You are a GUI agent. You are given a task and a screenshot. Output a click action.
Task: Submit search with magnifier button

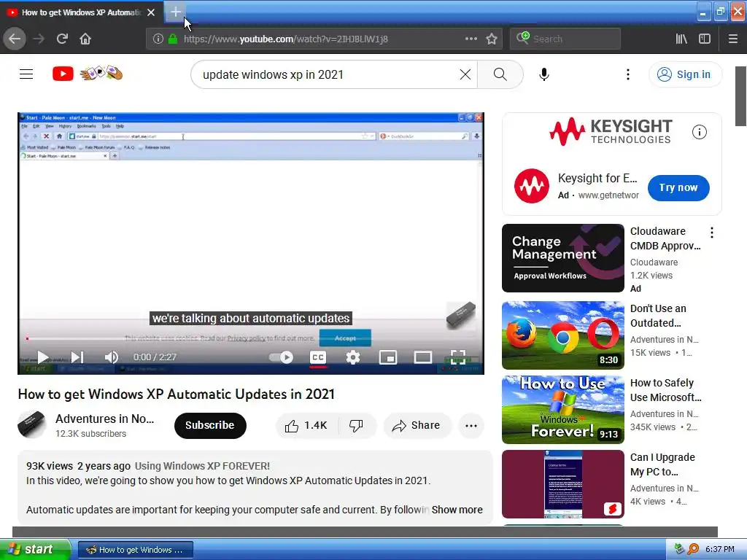500,74
